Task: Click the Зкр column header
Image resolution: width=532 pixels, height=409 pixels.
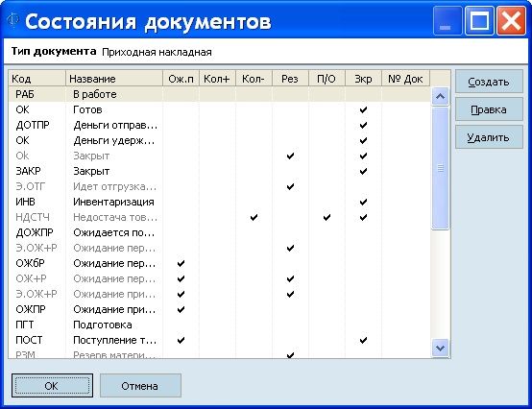Action: (x=363, y=79)
